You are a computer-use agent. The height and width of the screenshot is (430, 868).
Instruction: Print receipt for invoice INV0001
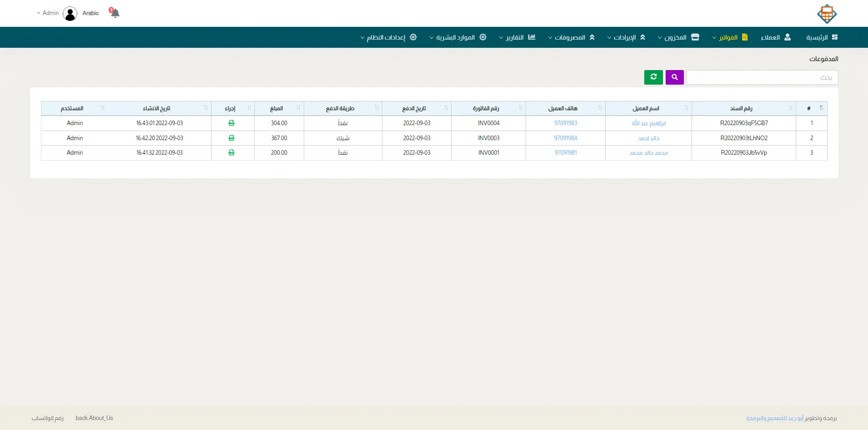pyautogui.click(x=231, y=153)
